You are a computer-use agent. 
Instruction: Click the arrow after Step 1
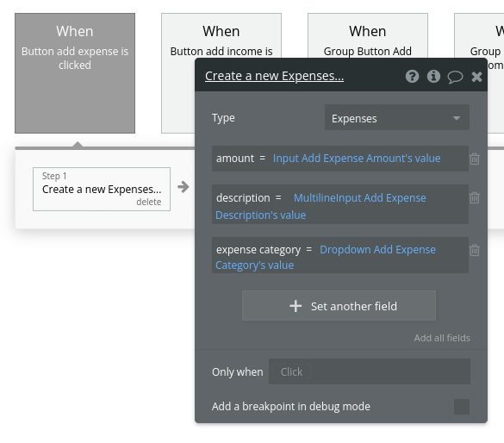click(184, 187)
